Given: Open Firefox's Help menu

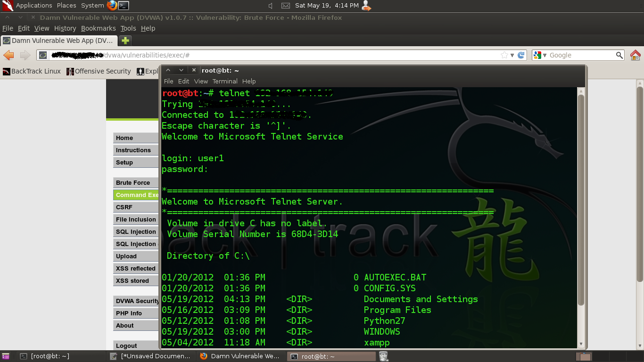Looking at the screenshot, I should click(148, 28).
